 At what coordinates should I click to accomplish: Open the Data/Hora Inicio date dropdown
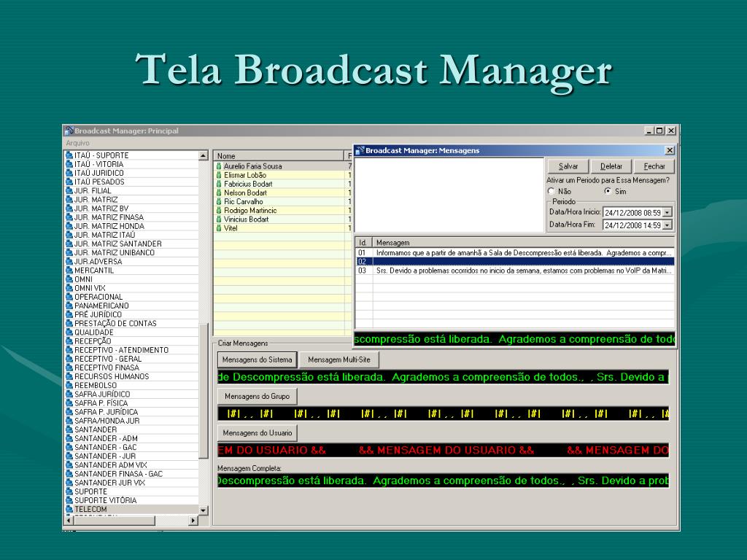point(667,212)
